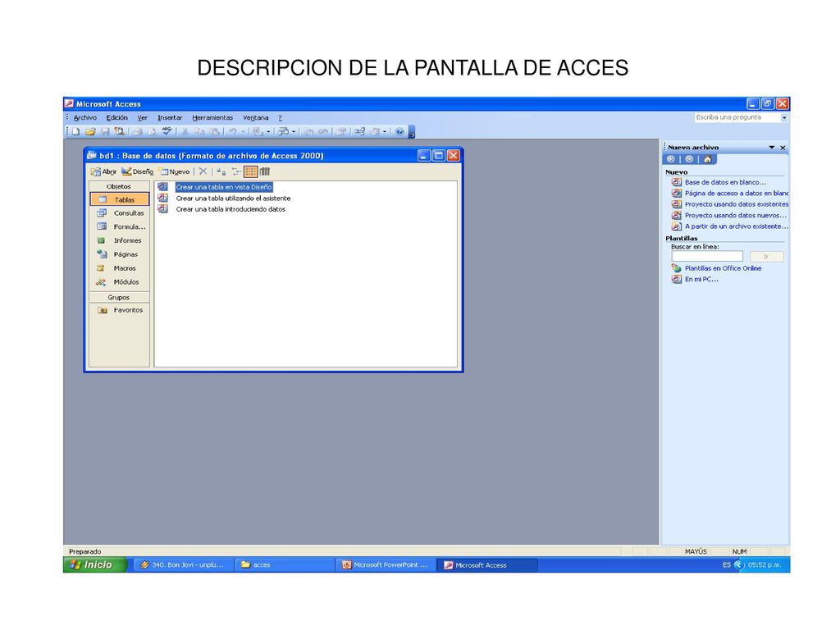840x630 pixels.
Task: Open the toolbar options overflow arrow
Action: [x=412, y=132]
